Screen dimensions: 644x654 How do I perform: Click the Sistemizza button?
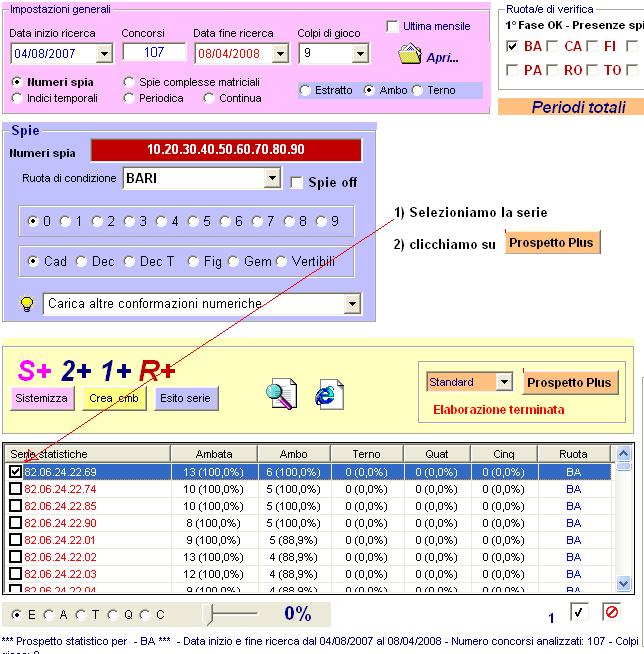pos(42,398)
